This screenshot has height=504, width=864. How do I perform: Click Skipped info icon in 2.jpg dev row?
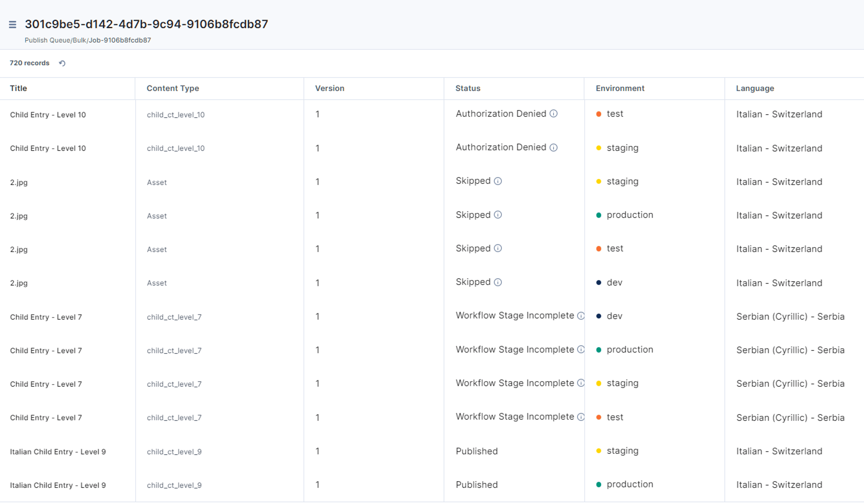[498, 282]
